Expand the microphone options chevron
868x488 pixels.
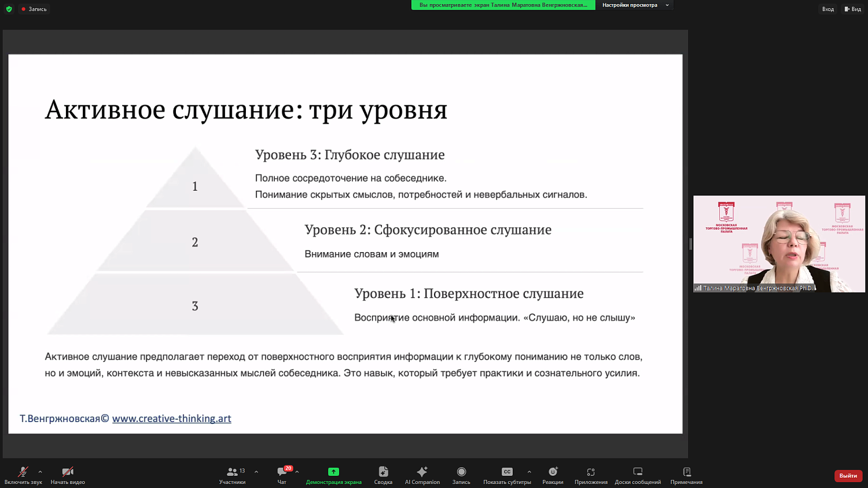click(x=39, y=471)
